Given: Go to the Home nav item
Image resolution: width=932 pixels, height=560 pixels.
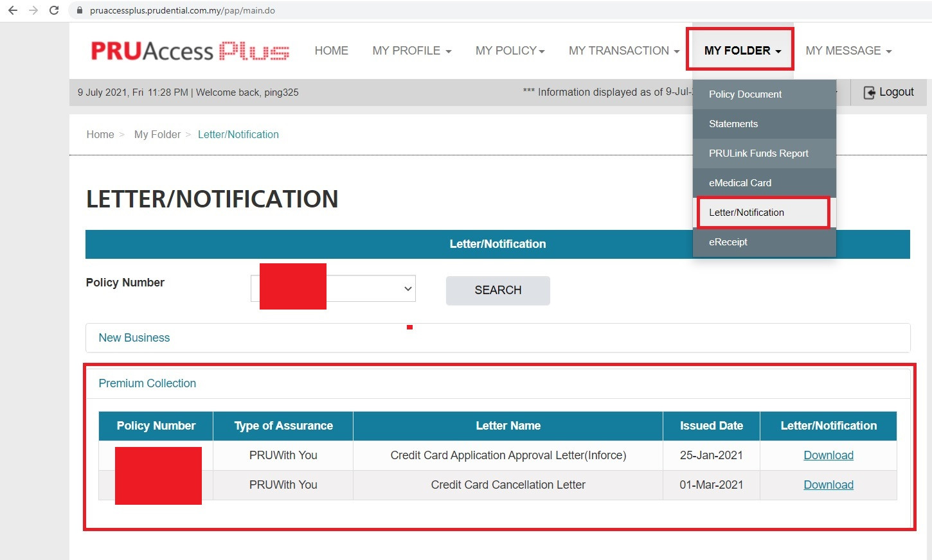Looking at the screenshot, I should pos(331,51).
